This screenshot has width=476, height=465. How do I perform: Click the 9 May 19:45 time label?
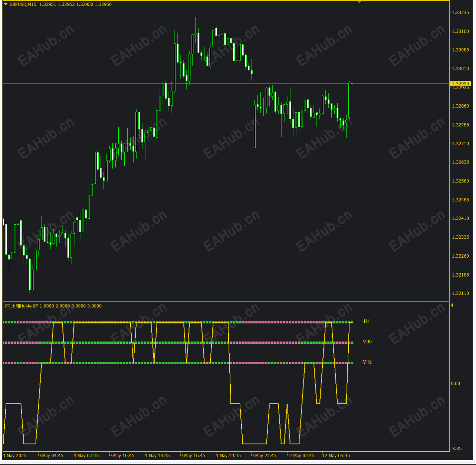[x=228, y=456]
